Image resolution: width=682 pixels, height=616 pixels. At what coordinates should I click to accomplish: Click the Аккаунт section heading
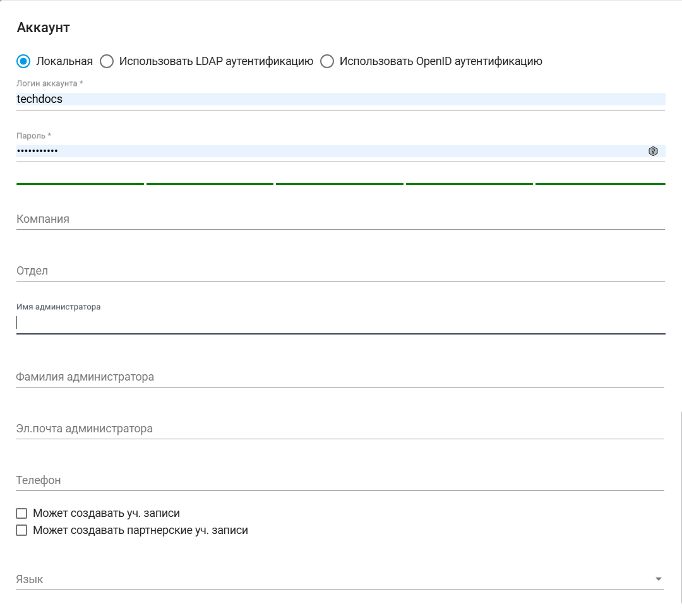coord(43,28)
